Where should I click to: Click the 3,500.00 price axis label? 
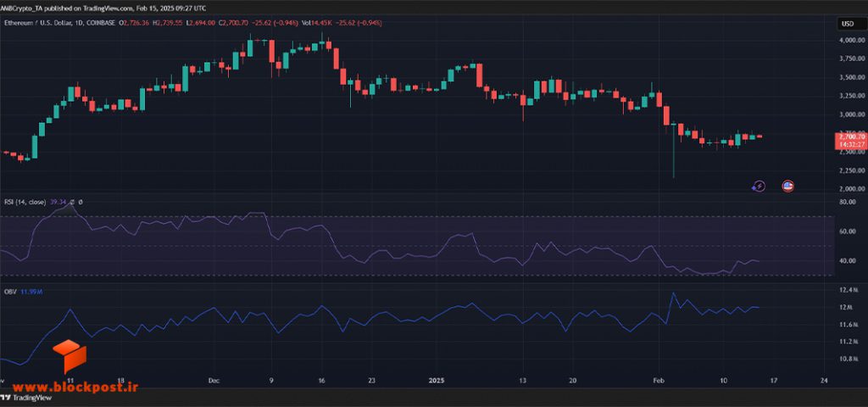pyautogui.click(x=851, y=77)
